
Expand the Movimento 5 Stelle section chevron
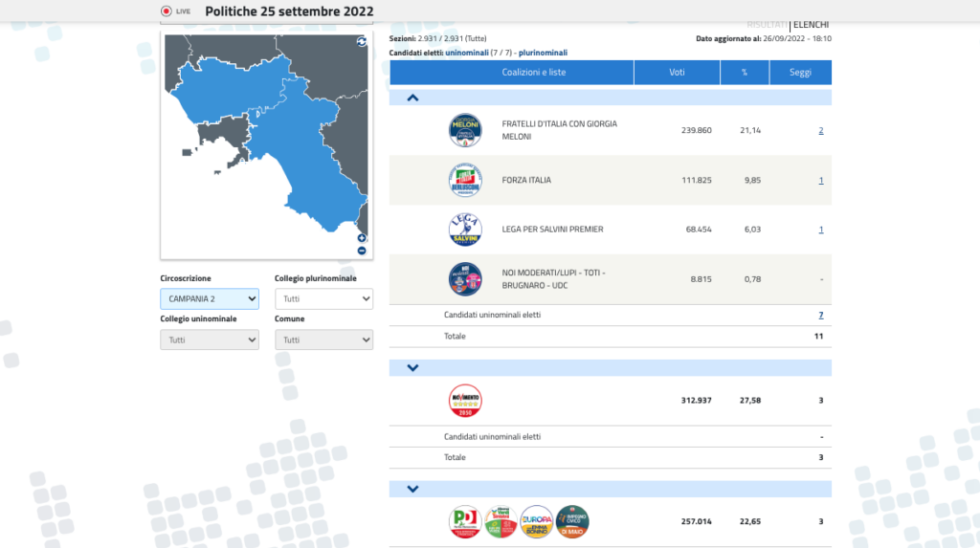[x=412, y=368]
